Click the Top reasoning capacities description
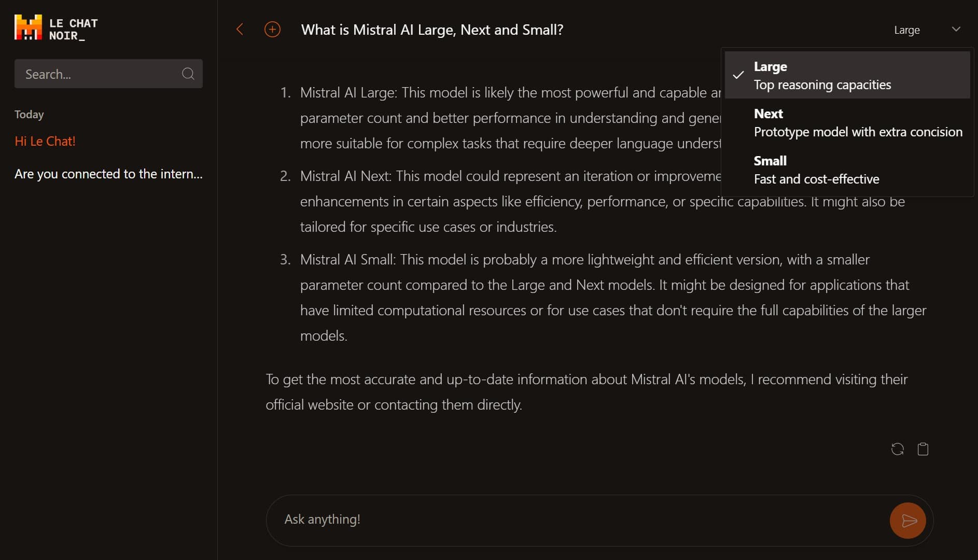The width and height of the screenshot is (978, 560). [x=822, y=85]
